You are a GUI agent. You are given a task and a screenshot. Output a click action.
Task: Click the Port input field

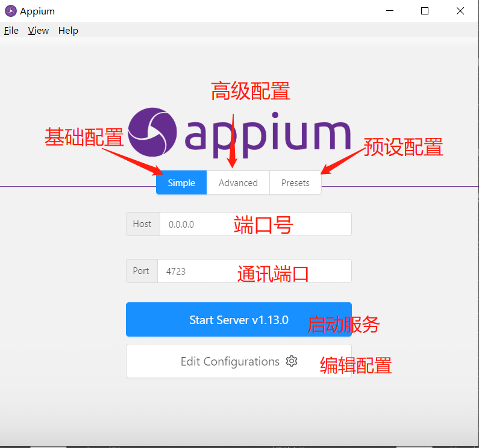coord(254,271)
